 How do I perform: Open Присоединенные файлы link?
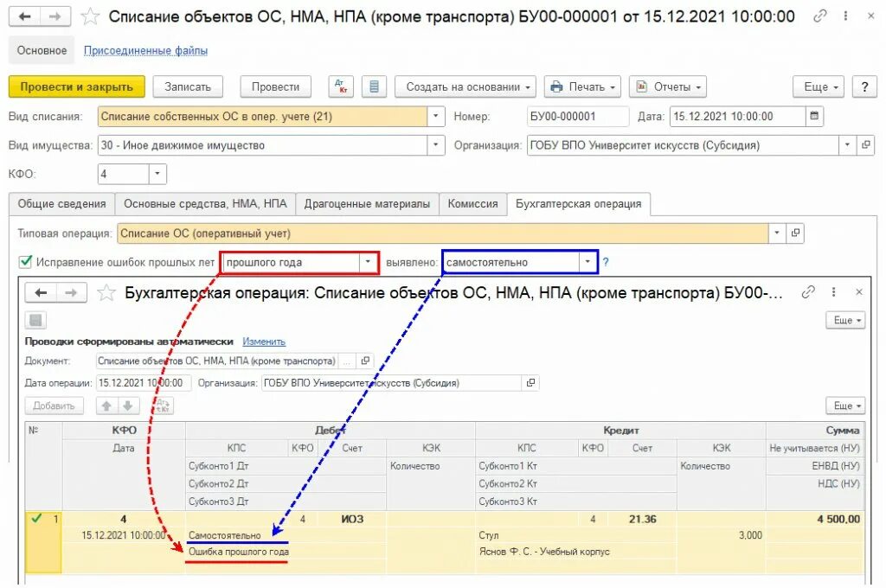pos(145,50)
